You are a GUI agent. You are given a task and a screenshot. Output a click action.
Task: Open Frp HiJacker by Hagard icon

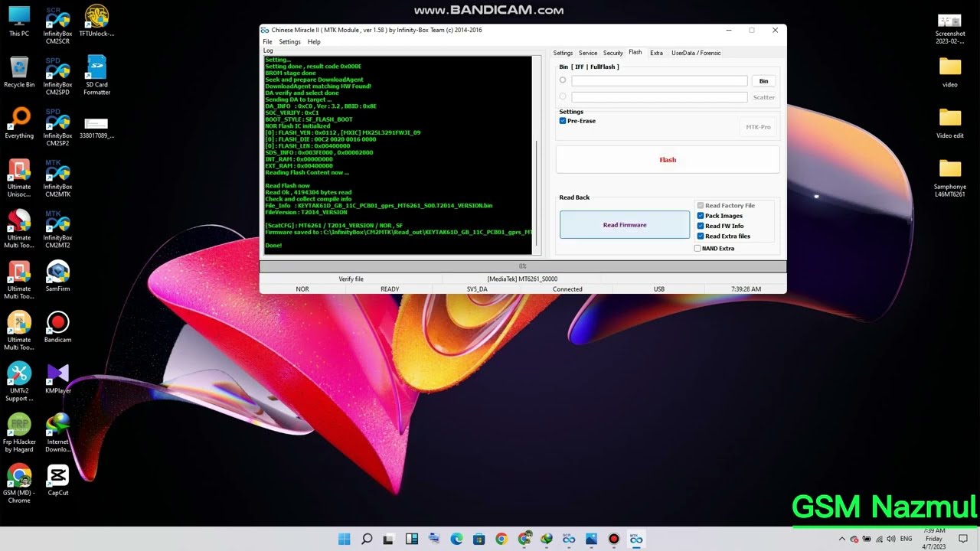(19, 434)
